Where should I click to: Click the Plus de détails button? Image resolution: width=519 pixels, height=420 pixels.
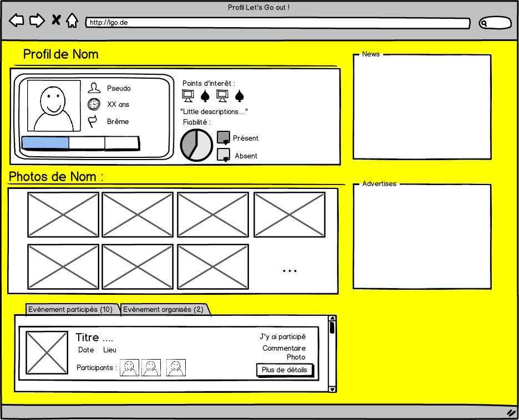click(x=284, y=370)
